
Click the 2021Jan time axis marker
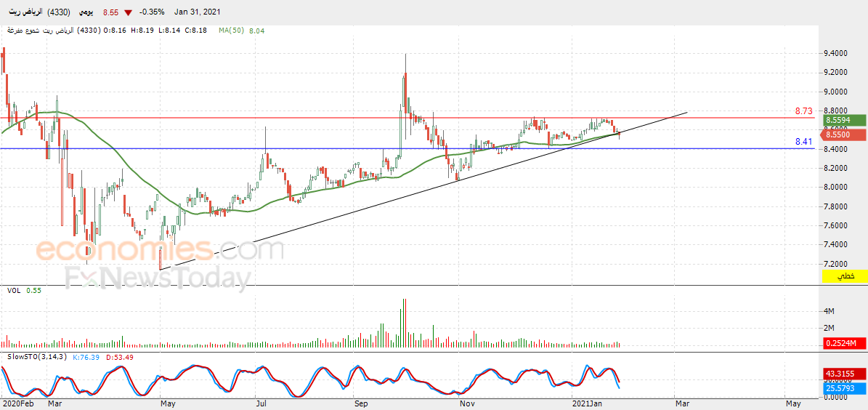coord(587,404)
